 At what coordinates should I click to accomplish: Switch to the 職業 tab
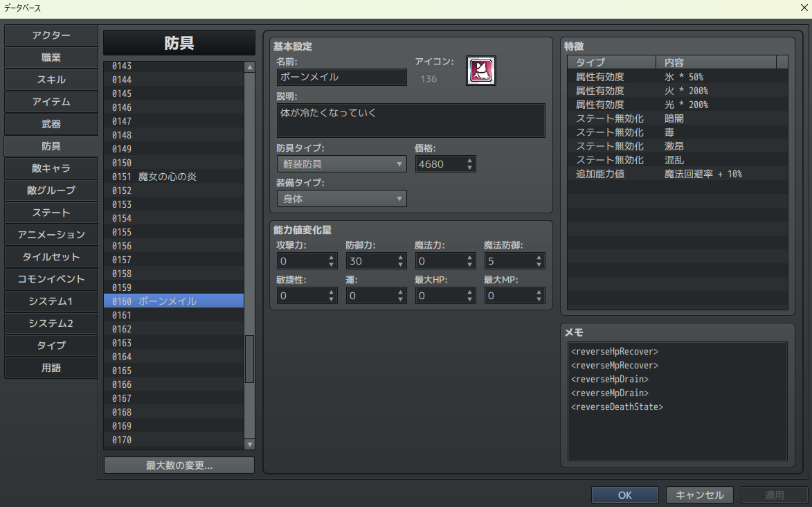(51, 57)
